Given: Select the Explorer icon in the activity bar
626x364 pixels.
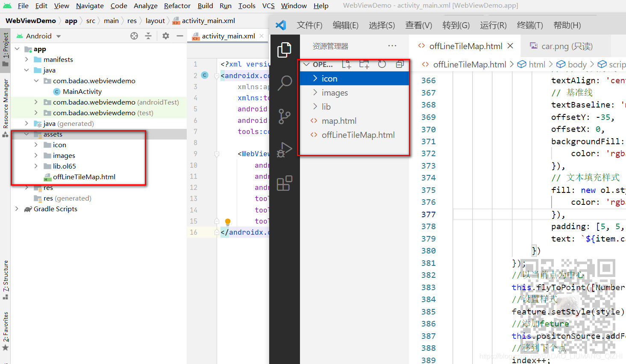Looking at the screenshot, I should [x=284, y=50].
